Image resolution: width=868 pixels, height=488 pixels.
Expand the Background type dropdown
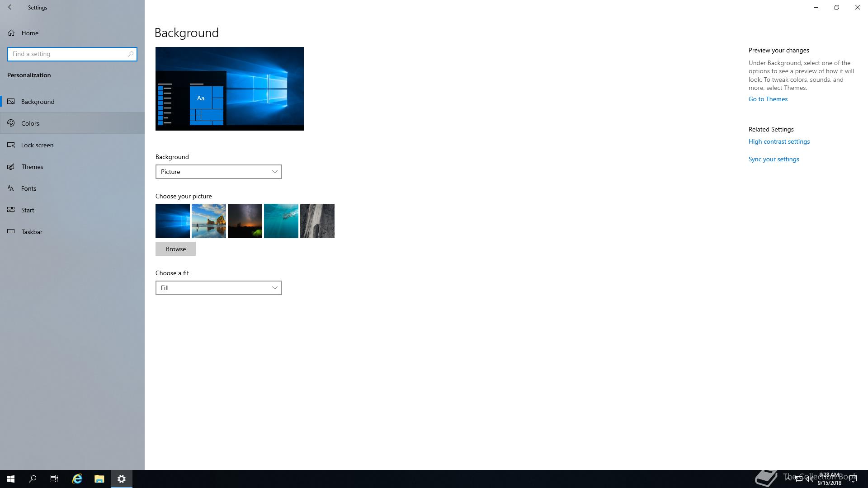218,172
